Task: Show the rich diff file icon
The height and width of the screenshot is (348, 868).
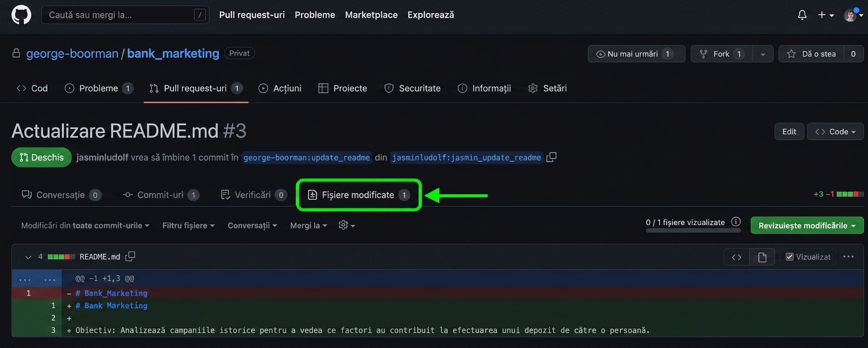Action: click(762, 257)
